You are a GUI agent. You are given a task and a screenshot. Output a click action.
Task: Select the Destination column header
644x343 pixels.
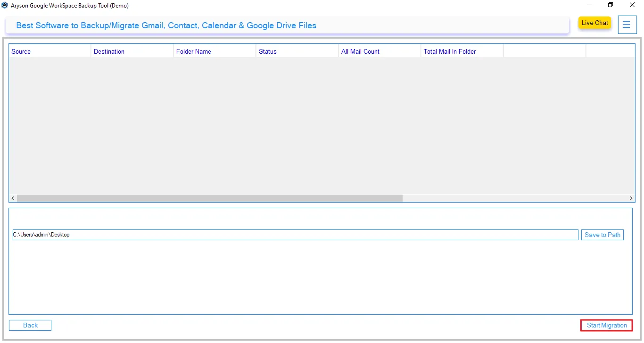109,51
